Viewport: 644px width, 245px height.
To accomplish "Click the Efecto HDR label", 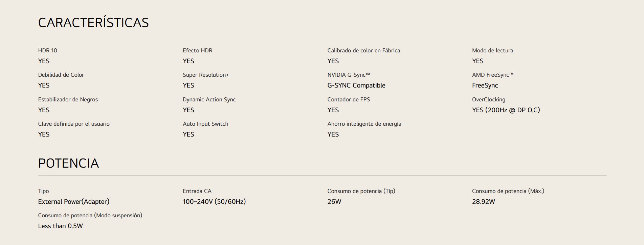I will [x=198, y=50].
